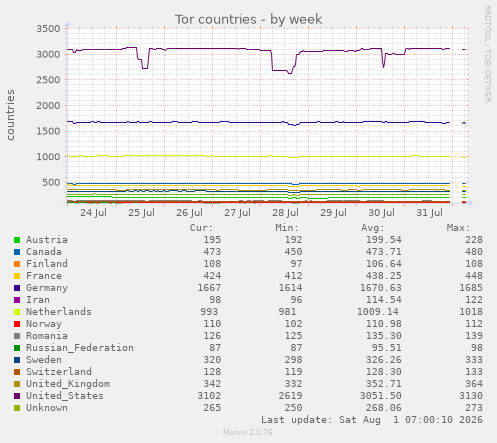Click the '1000' y-axis tick value

click(x=48, y=157)
